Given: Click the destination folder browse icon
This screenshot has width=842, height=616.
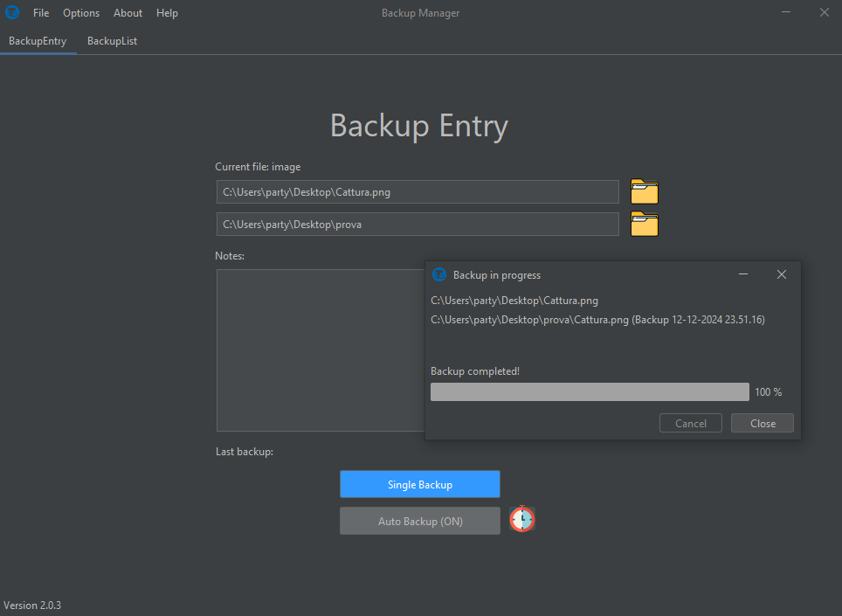Looking at the screenshot, I should click(644, 224).
